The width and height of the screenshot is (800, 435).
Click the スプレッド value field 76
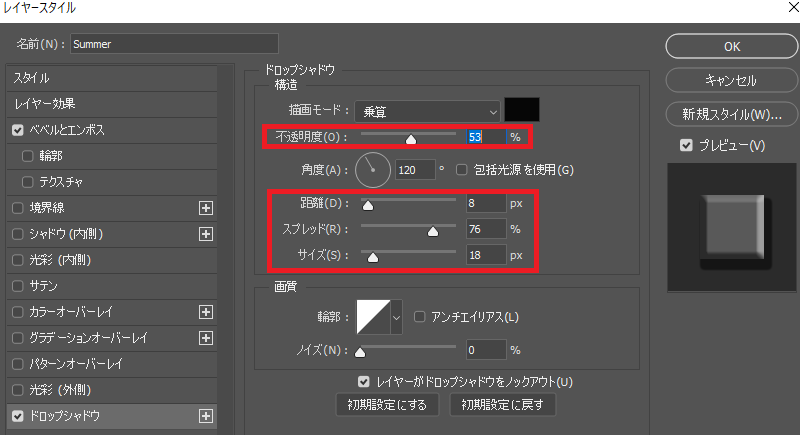[x=486, y=229]
